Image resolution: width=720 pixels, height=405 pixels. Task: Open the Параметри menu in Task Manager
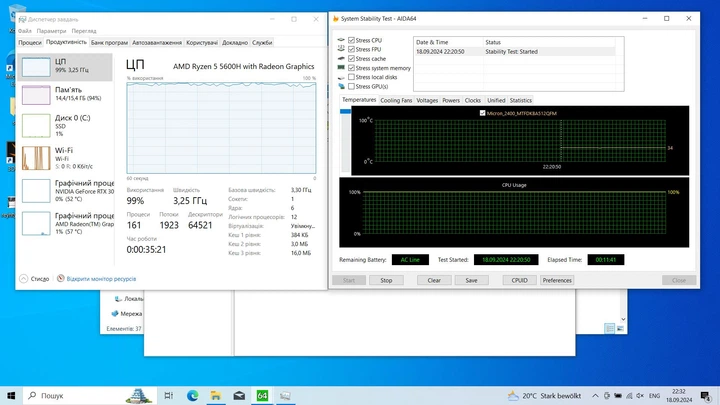click(x=51, y=31)
